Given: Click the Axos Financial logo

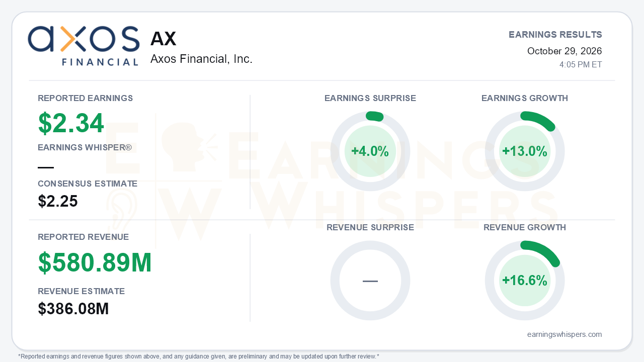Looking at the screenshot, I should 84,46.
